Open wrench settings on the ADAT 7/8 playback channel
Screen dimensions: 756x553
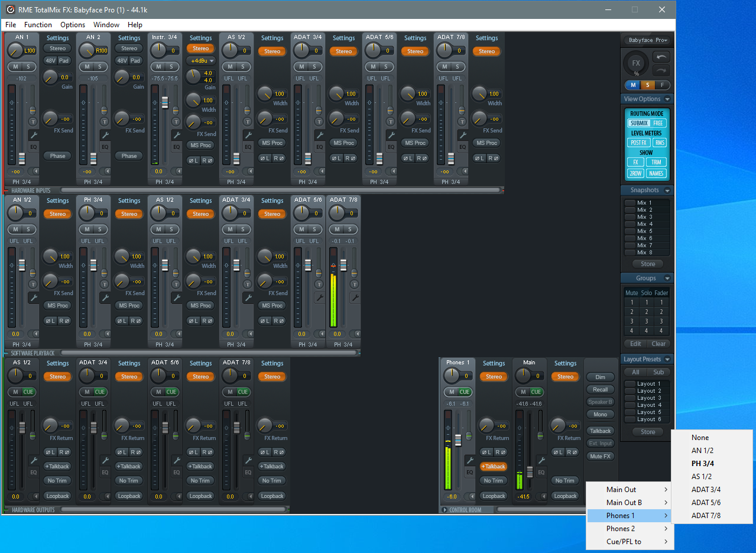[355, 298]
